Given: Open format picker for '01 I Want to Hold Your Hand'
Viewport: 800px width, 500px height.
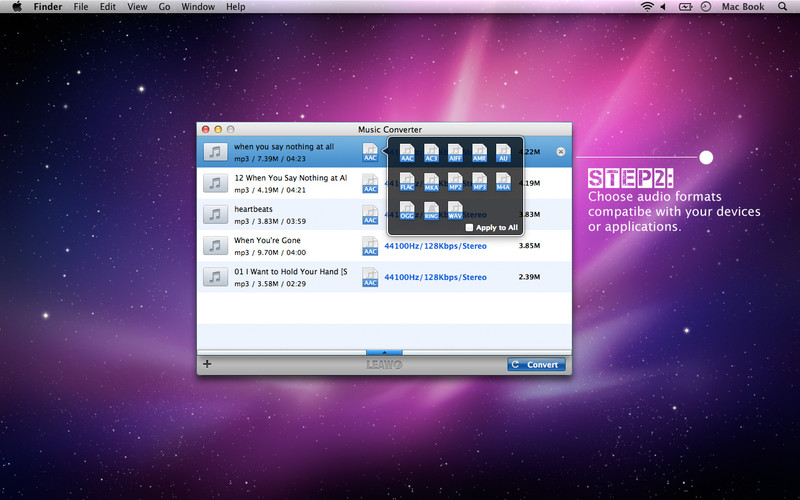Looking at the screenshot, I should 370,277.
